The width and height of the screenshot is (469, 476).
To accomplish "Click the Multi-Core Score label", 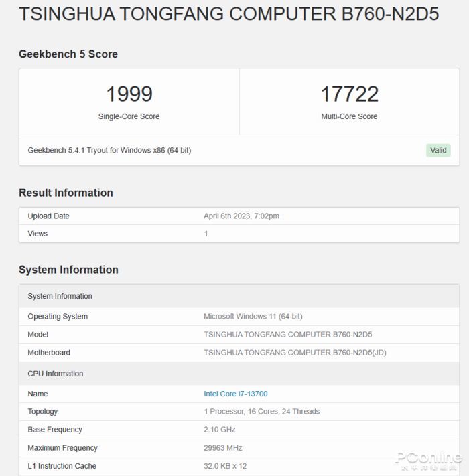I will coord(349,116).
